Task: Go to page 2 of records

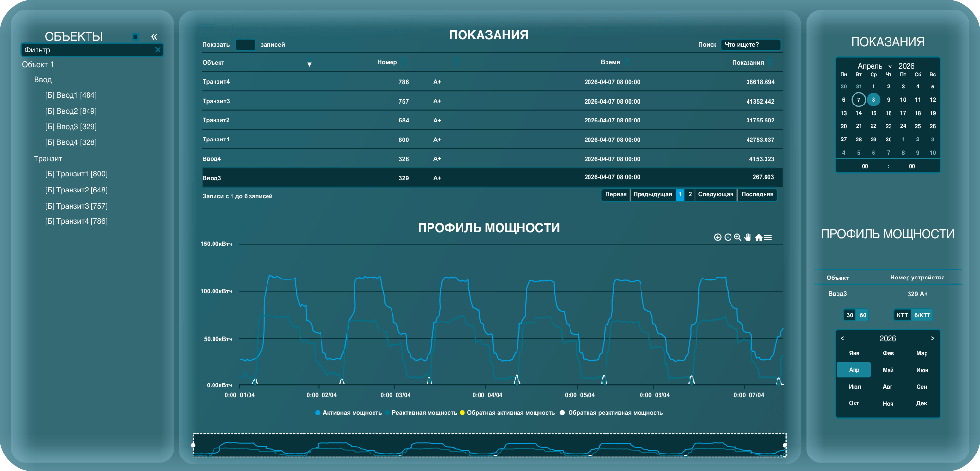Action: pos(690,194)
